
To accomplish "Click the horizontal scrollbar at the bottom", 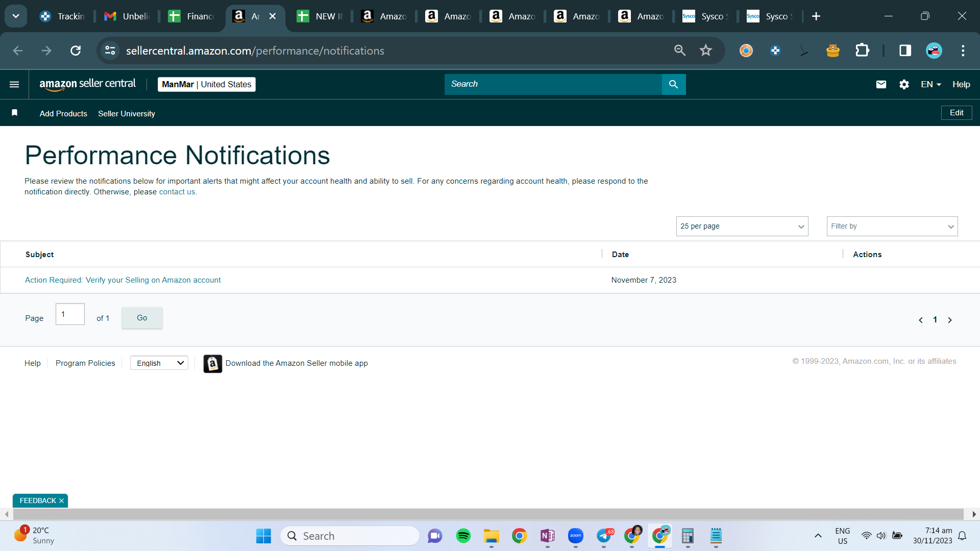I will [488, 514].
